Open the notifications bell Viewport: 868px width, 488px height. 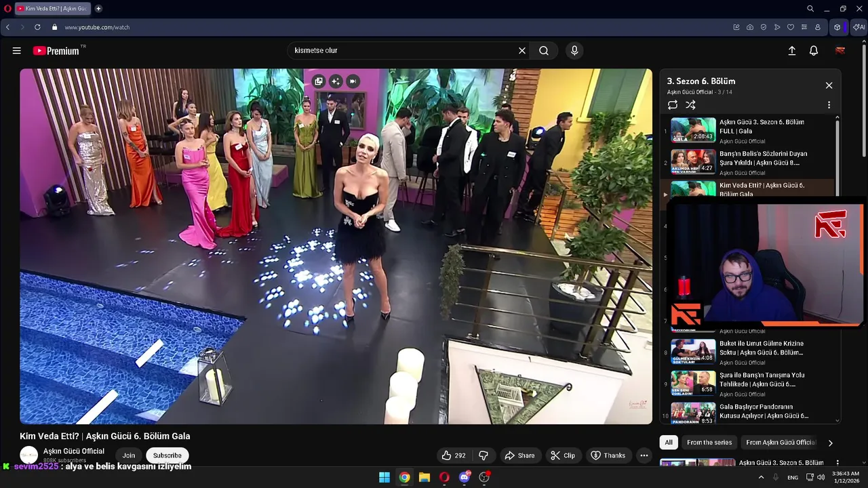814,51
